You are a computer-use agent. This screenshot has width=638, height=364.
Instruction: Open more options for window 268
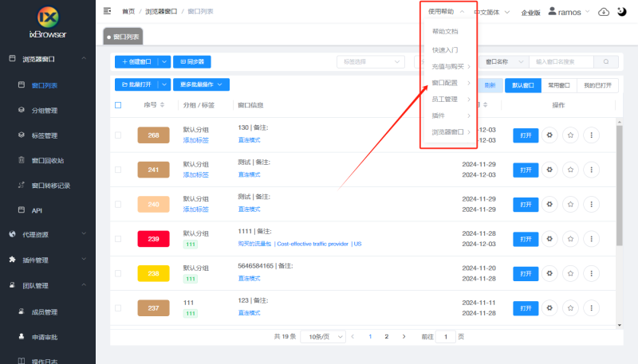click(592, 135)
